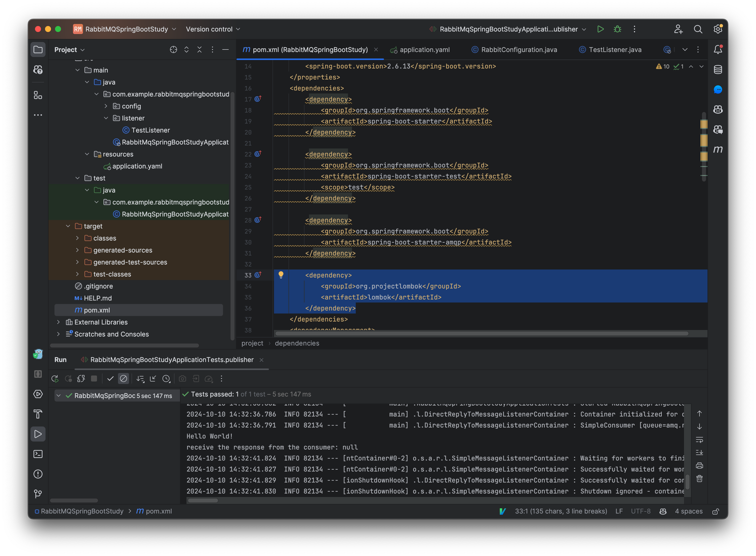Image resolution: width=756 pixels, height=556 pixels.
Task: Open the Maven tool window
Action: [718, 150]
